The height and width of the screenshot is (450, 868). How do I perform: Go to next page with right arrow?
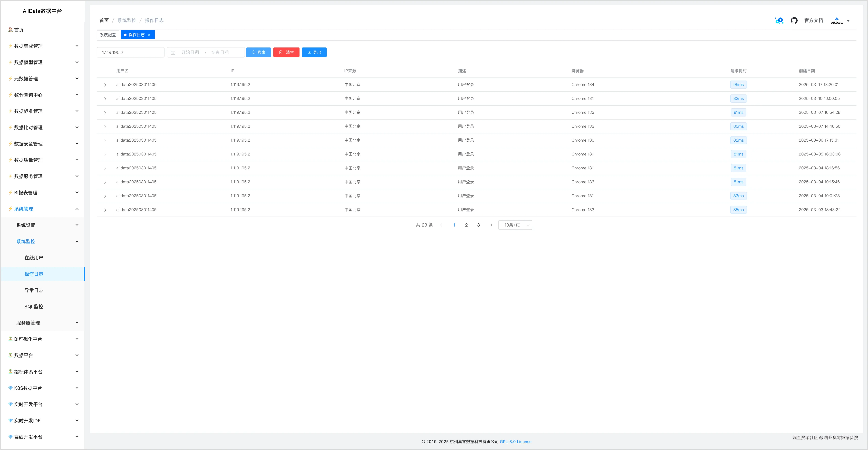(x=491, y=225)
